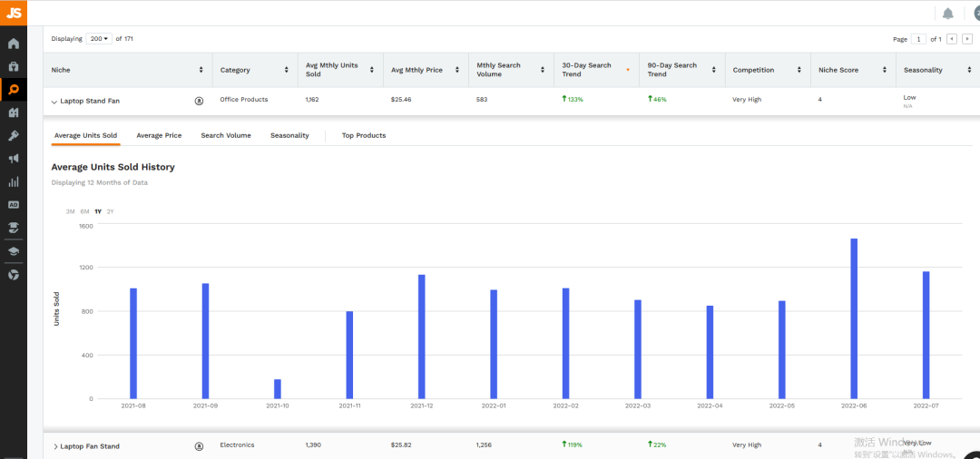Sort by the Niche column arrows
The image size is (980, 459).
pos(201,70)
